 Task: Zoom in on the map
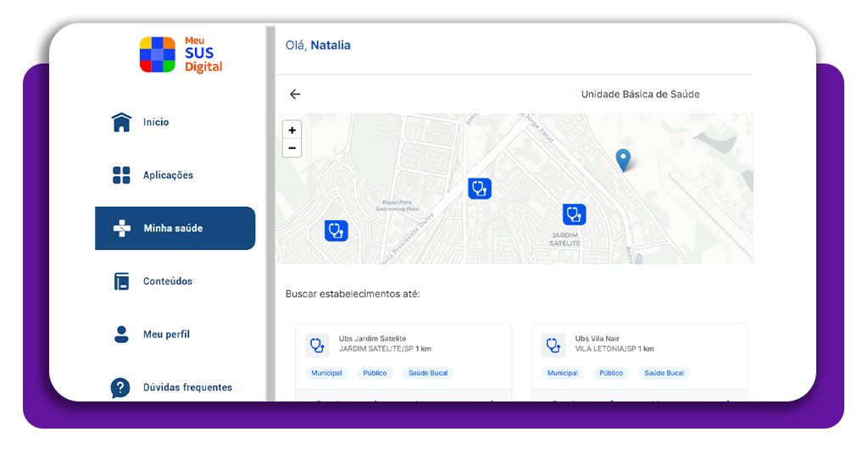point(292,130)
